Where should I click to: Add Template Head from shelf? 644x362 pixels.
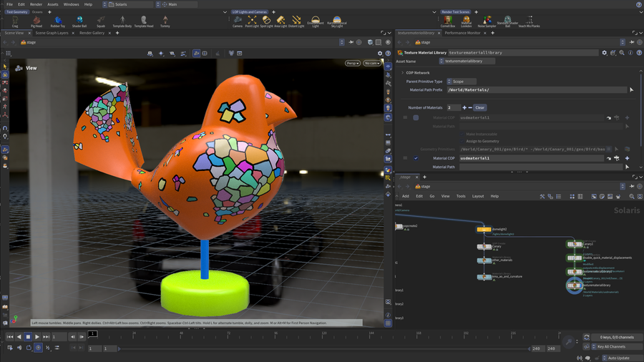[x=143, y=21]
